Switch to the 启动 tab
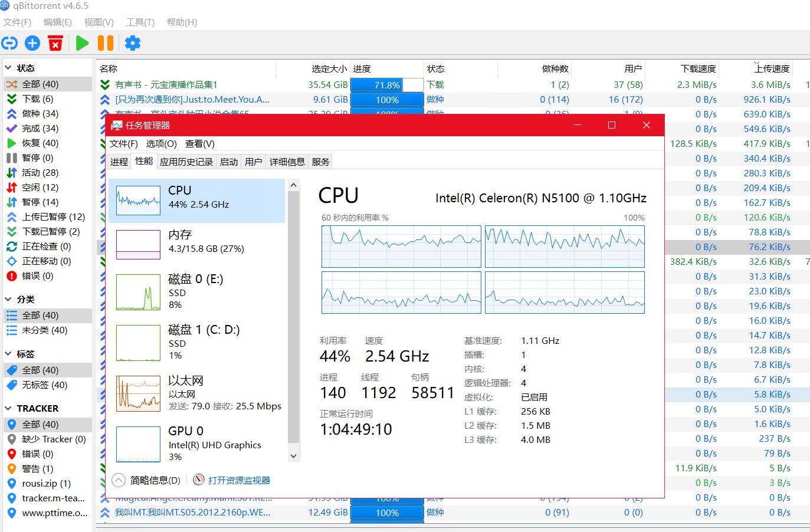The height and width of the screenshot is (532, 810). (x=228, y=162)
